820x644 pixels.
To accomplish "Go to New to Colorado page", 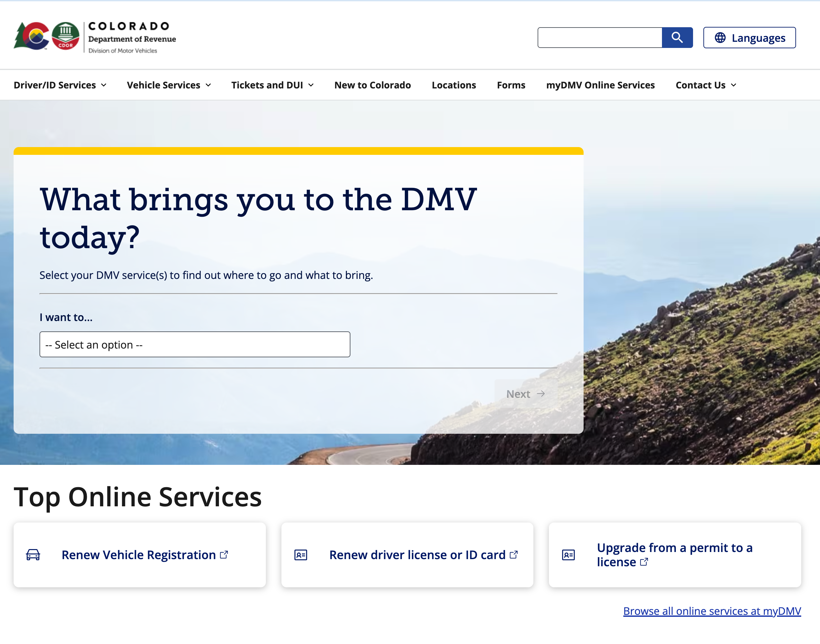I will (x=373, y=85).
